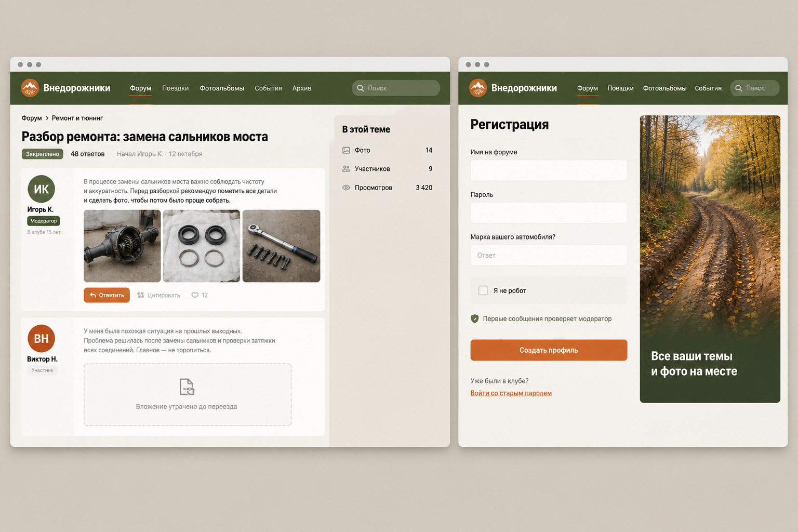This screenshot has width=798, height=532.
Task: Open Фотоальбомы tab in the forum window
Action: [222, 88]
